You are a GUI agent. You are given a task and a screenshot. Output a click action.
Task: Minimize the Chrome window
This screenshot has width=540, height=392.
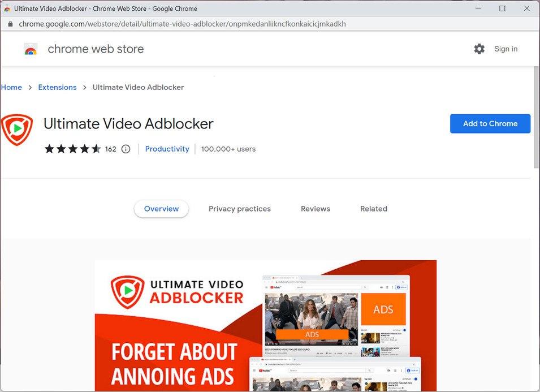click(x=478, y=8)
